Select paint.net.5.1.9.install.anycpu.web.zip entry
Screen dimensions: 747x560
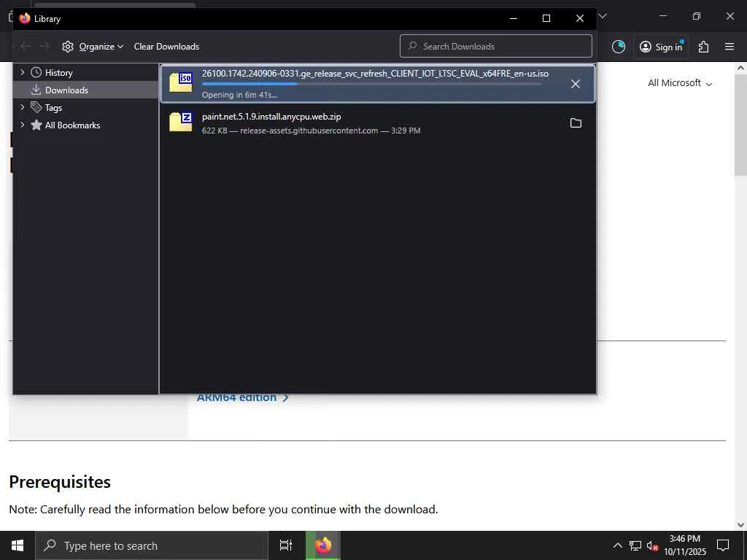(x=377, y=122)
